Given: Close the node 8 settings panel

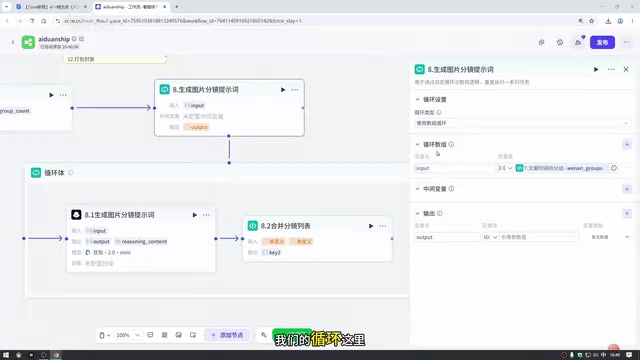Looking at the screenshot, I should 626,69.
